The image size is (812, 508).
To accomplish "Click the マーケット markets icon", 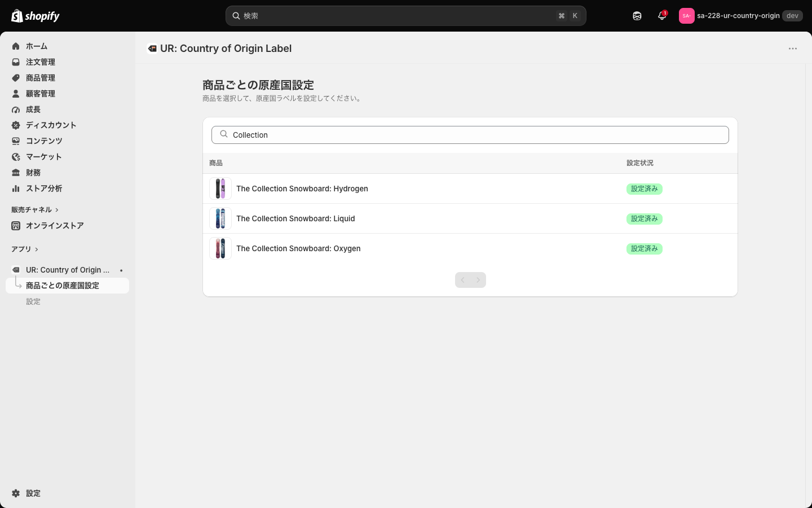I will [x=16, y=157].
